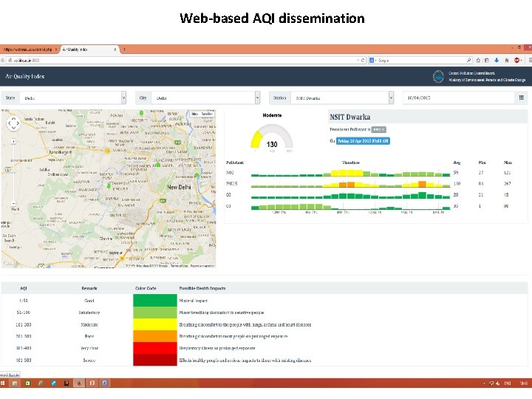The image size is (532, 399).
Task: Click the dark red Severe color swatch
Action: (x=155, y=360)
